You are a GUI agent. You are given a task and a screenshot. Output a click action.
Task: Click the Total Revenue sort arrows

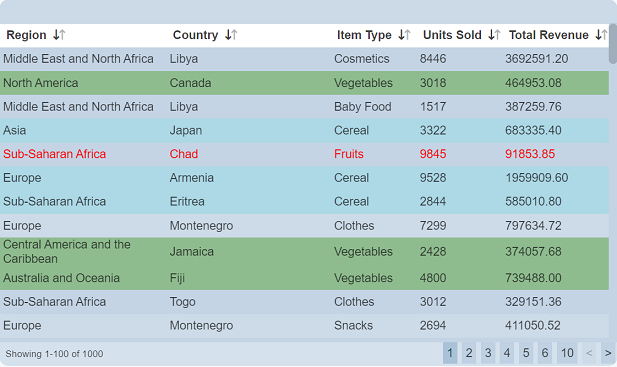pyautogui.click(x=601, y=35)
